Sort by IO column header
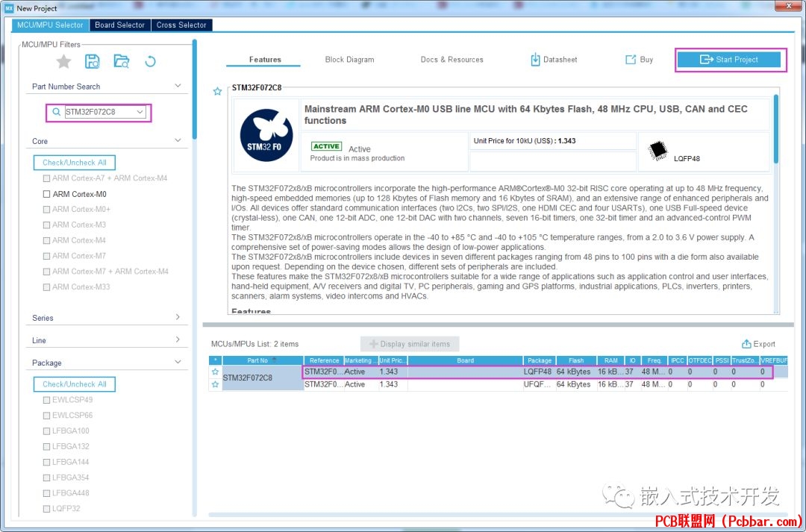The width and height of the screenshot is (806, 532). 633,360
